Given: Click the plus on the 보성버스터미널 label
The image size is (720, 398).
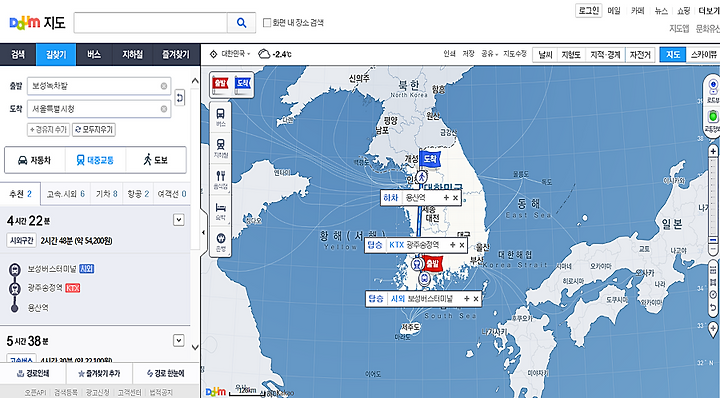Looking at the screenshot, I should (467, 299).
